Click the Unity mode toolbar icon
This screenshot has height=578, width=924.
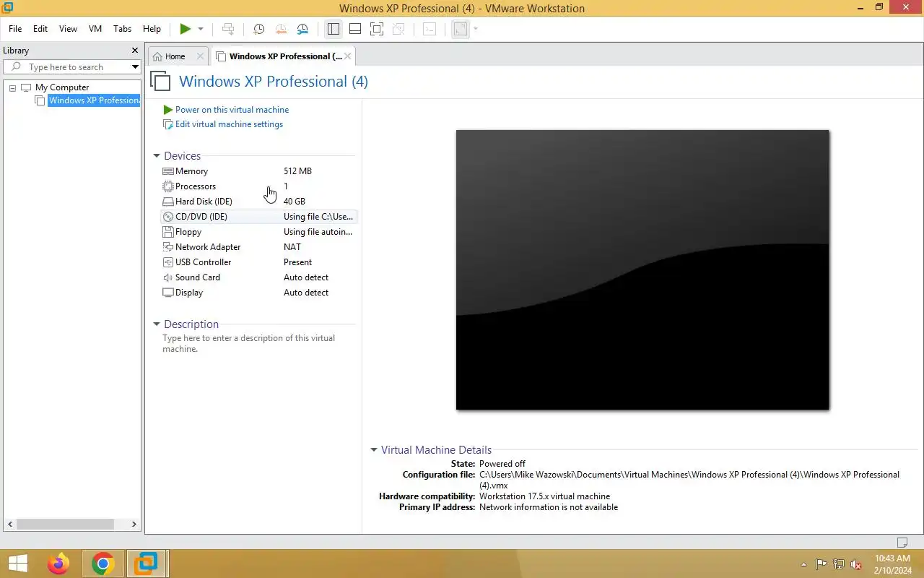coord(398,29)
